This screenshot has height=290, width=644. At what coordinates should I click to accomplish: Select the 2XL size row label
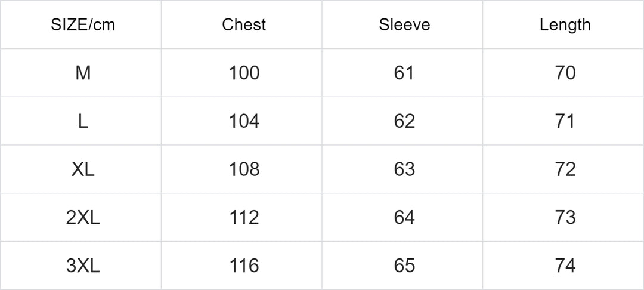tap(83, 217)
